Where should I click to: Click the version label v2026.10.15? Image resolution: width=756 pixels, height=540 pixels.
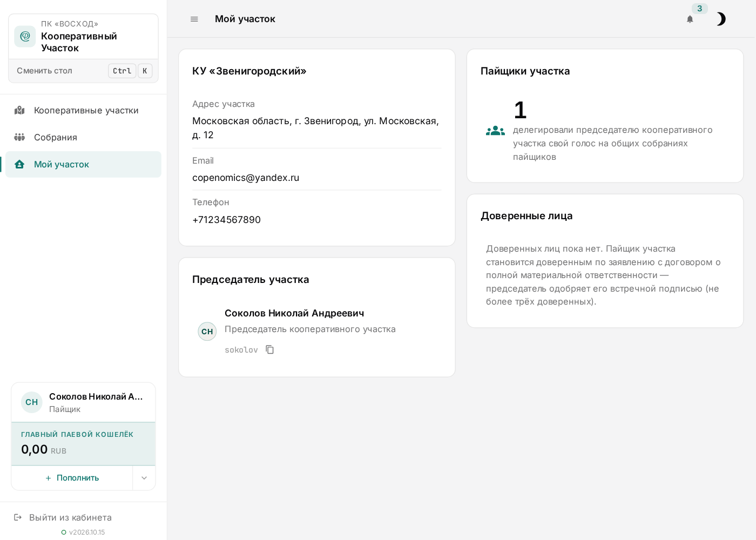(87, 532)
